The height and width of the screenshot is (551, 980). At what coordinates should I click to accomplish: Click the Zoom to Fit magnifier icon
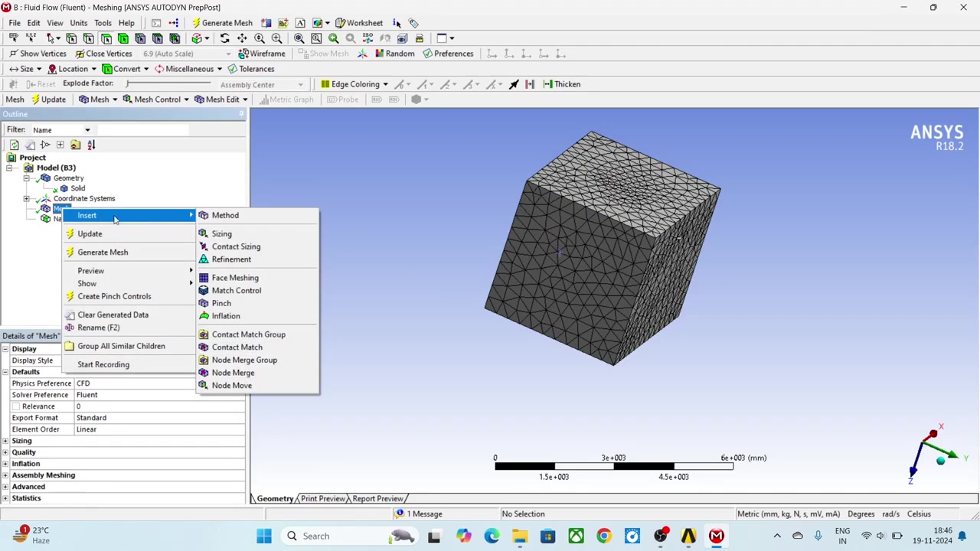299,38
